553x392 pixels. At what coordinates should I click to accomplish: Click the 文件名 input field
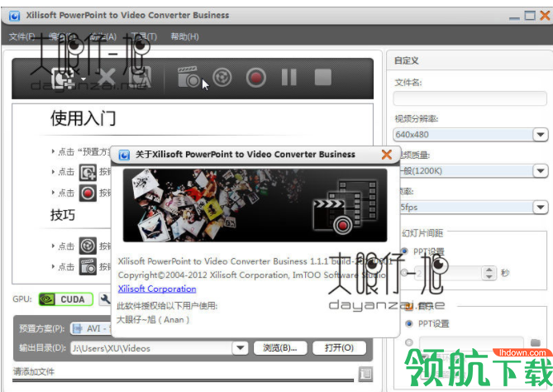tap(470, 98)
